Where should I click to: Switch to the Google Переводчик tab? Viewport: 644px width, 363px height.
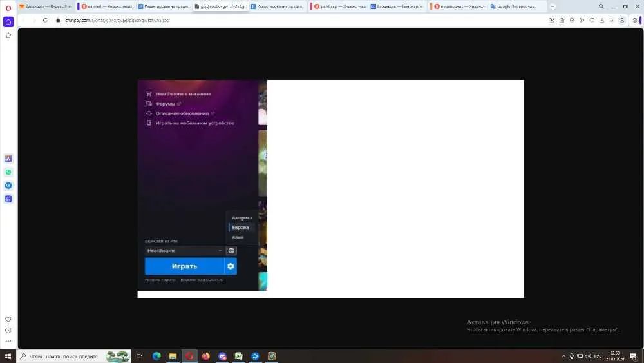pyautogui.click(x=518, y=6)
